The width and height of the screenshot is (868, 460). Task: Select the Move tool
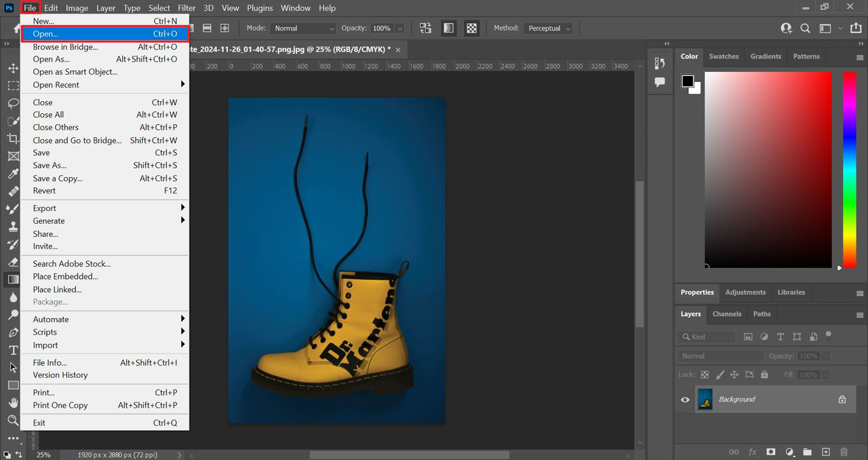tap(13, 69)
